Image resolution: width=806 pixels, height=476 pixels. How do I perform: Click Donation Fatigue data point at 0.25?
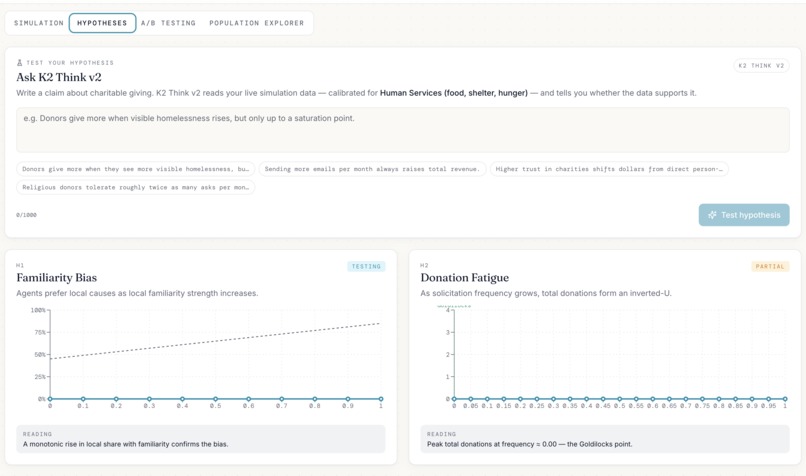pyautogui.click(x=537, y=399)
